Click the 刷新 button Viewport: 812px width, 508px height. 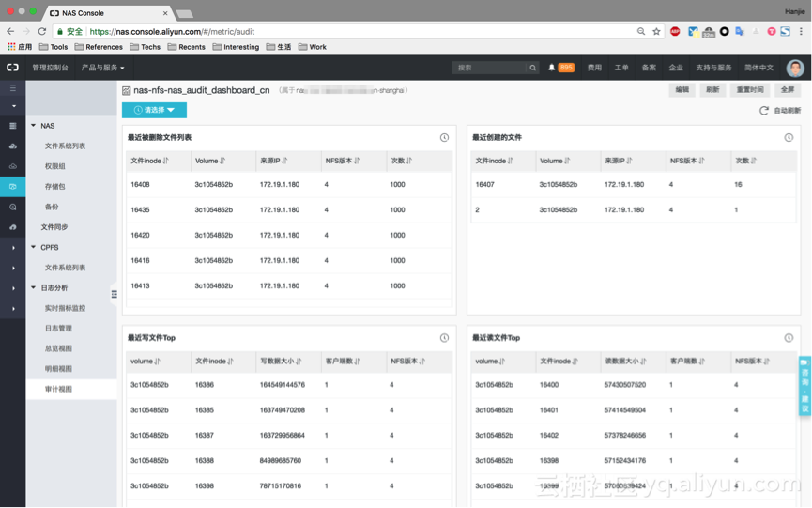(x=712, y=89)
